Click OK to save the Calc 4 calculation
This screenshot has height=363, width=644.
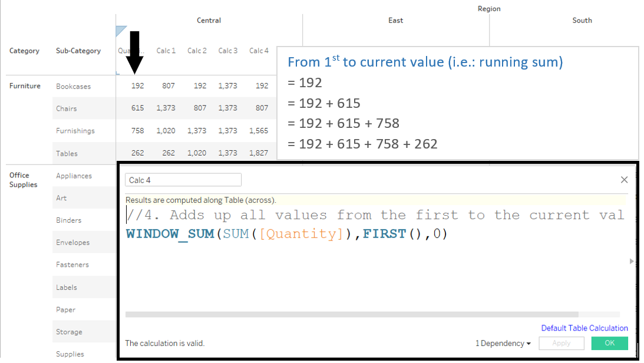pos(609,343)
